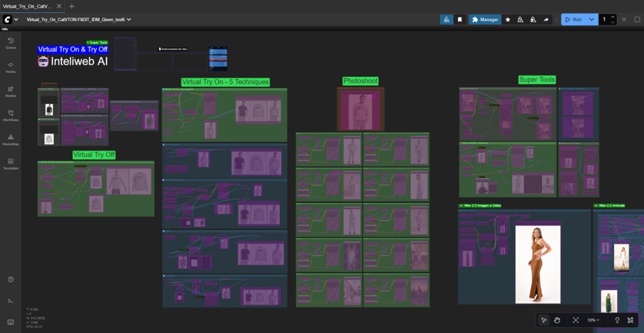Open a new workflow tab with the plus button
This screenshot has width=644, height=333.
72,6
